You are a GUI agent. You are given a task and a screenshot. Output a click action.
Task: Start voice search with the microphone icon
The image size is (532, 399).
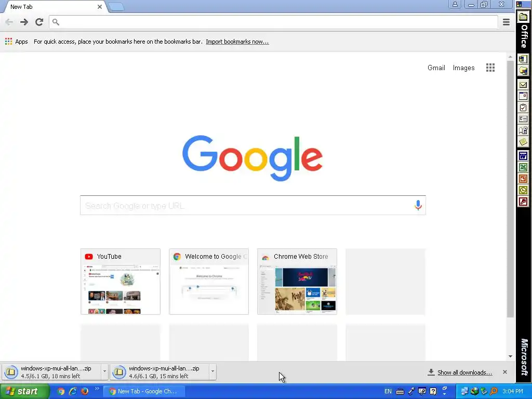tap(418, 205)
